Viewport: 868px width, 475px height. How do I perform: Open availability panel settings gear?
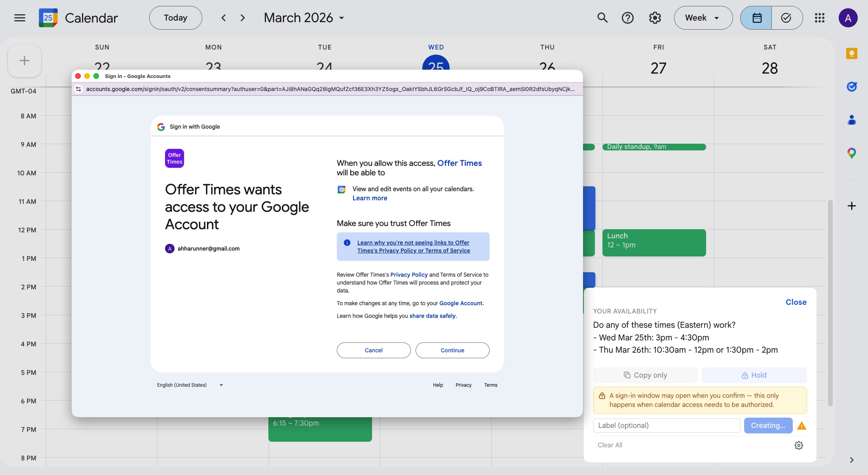pos(799,445)
